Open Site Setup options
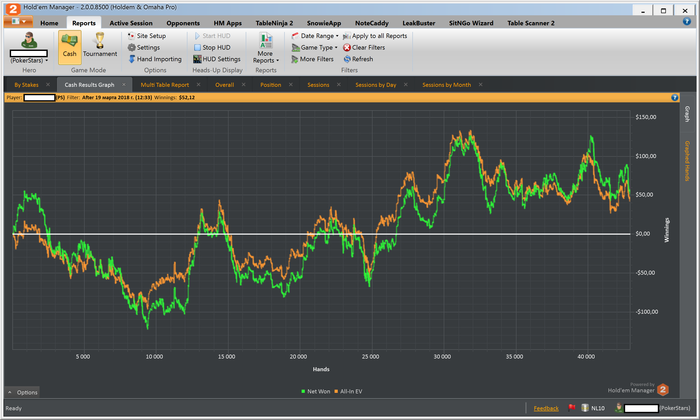Image resolution: width=700 pixels, height=420 pixels. click(151, 35)
